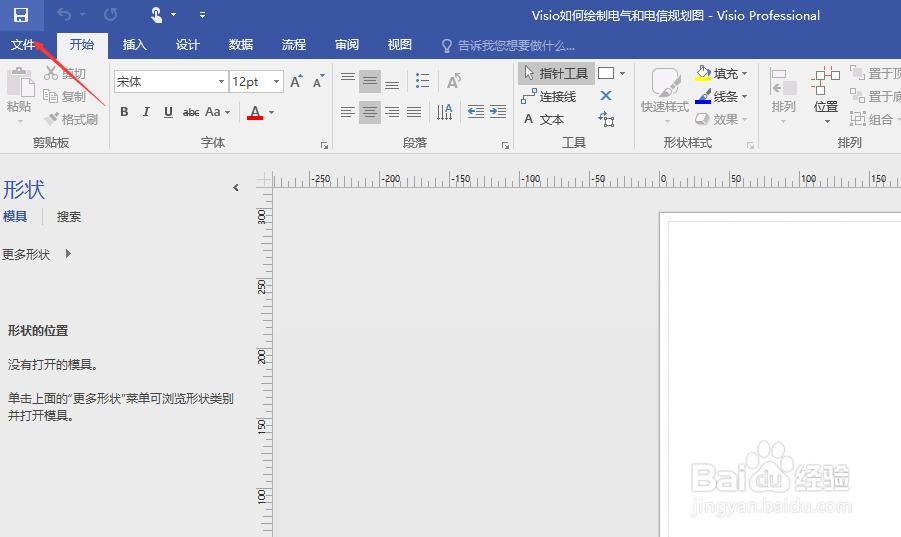Open the 设计 ribbon tab
Screen dimensions: 901x537
187,45
